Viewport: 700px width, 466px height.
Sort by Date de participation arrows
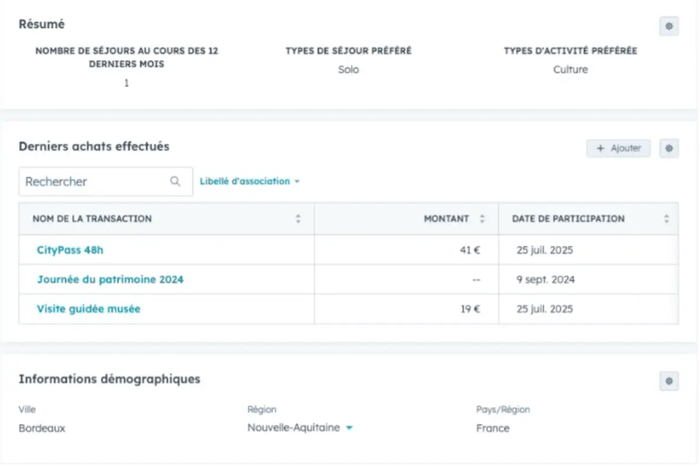[x=666, y=219]
